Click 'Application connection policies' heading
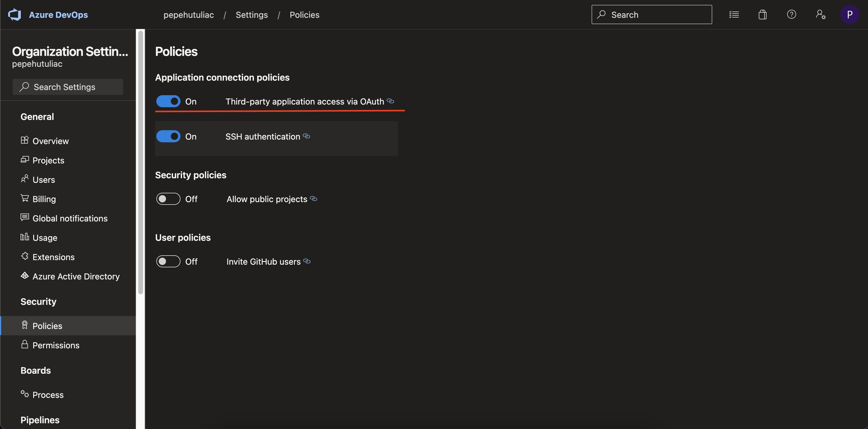 click(222, 77)
